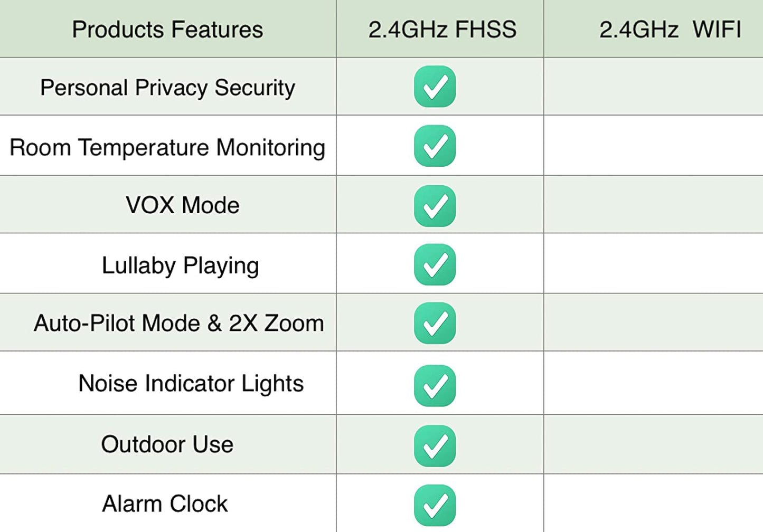
Task: Click the Alarm Clock feature label
Action: 165,504
